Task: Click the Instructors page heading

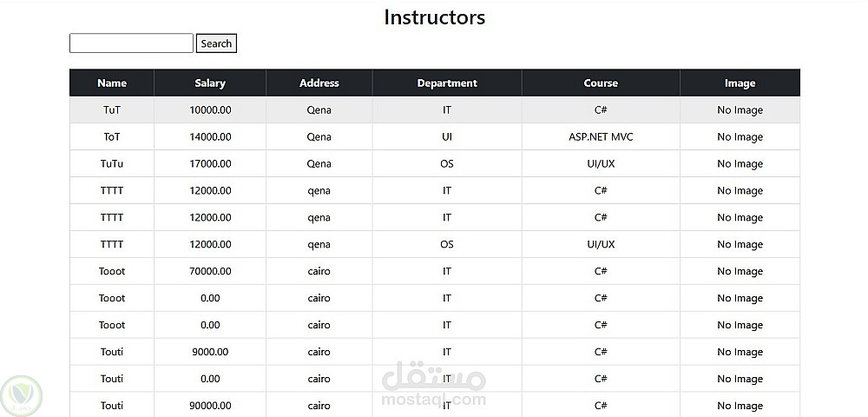Action: click(x=434, y=17)
